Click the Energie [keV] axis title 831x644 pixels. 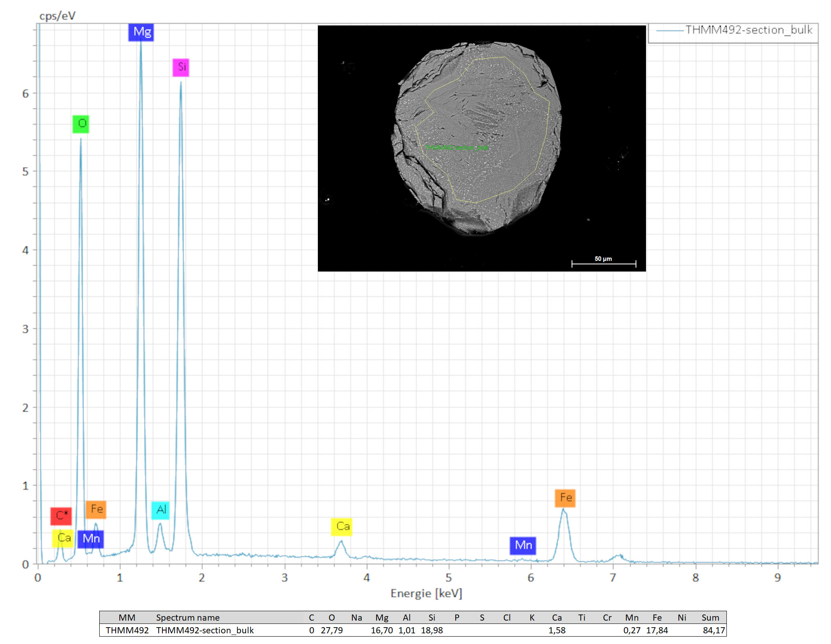pyautogui.click(x=426, y=594)
